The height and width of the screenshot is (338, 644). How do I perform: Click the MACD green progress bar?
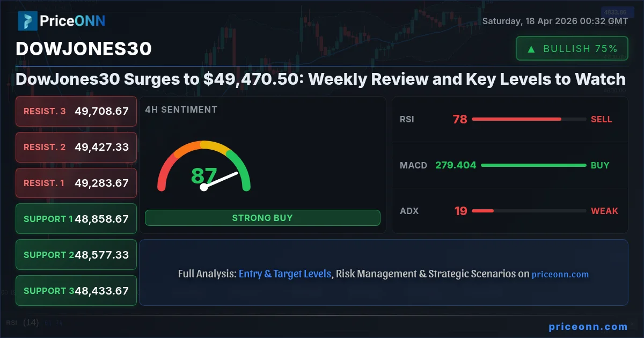533,165
